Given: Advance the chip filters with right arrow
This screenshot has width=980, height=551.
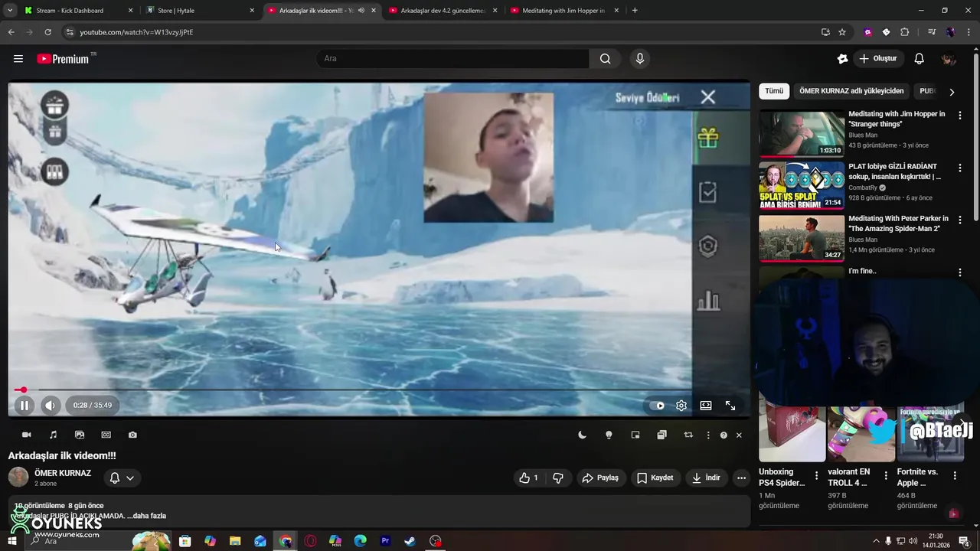Looking at the screenshot, I should [x=952, y=92].
